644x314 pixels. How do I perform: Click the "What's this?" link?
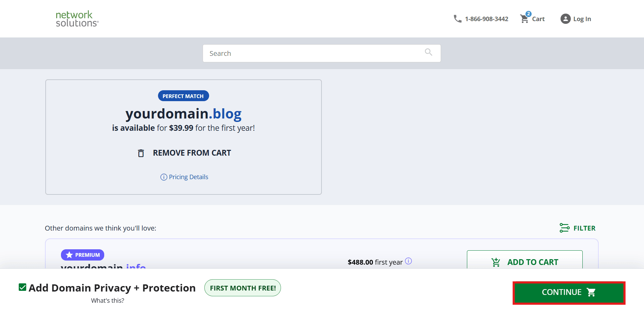(x=107, y=300)
